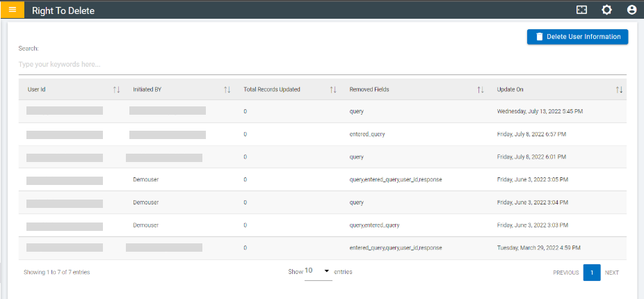Click Demouser in the 3:03 PM row
The image size is (644, 299).
(x=146, y=225)
